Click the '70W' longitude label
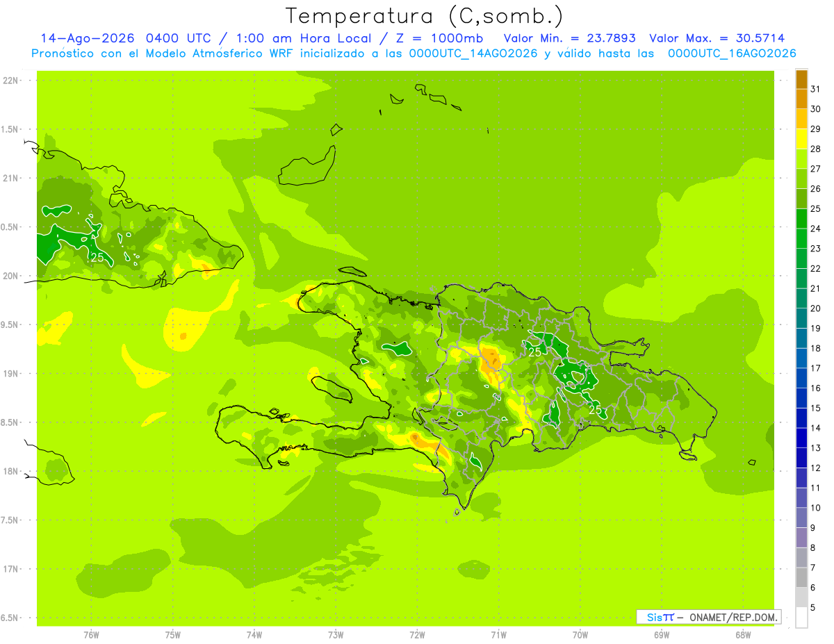The width and height of the screenshot is (834, 644). point(580,635)
